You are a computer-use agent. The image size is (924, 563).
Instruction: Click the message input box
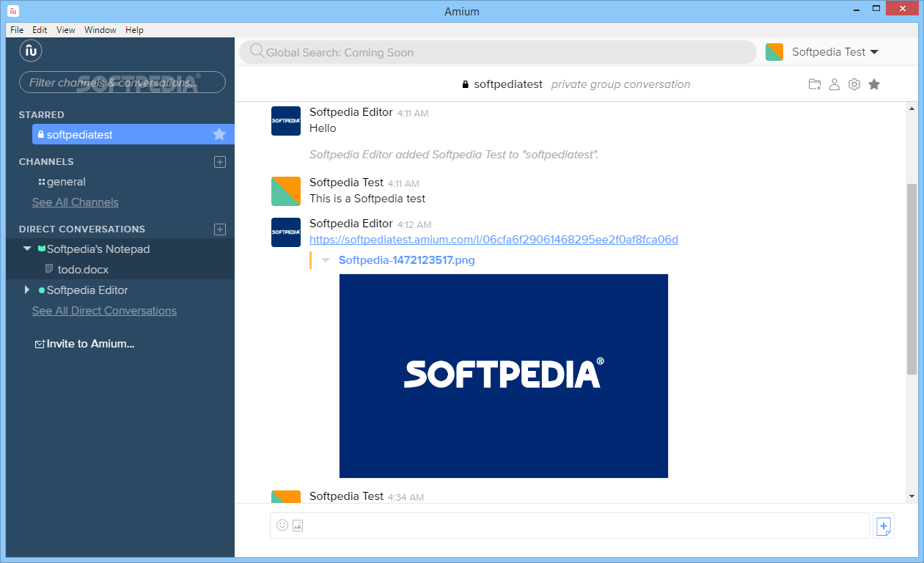570,526
